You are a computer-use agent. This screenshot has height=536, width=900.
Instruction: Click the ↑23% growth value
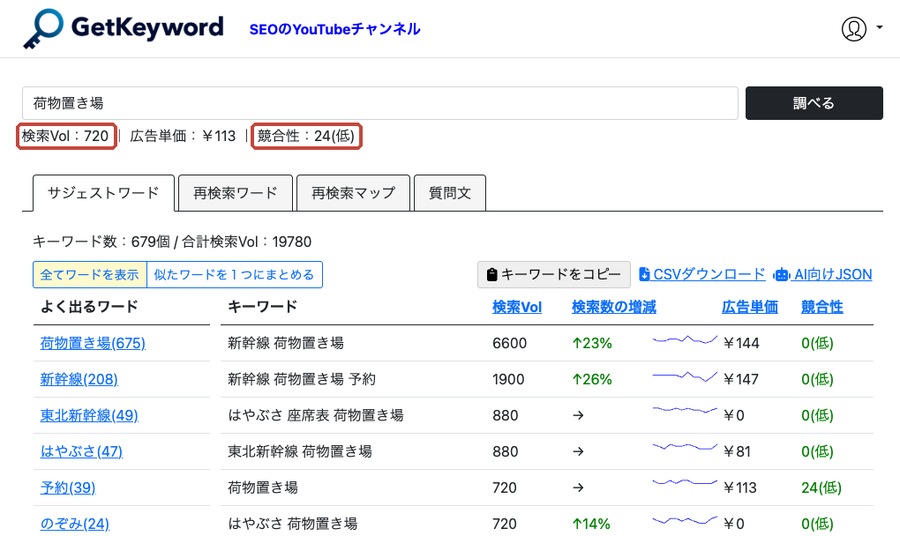tap(592, 343)
